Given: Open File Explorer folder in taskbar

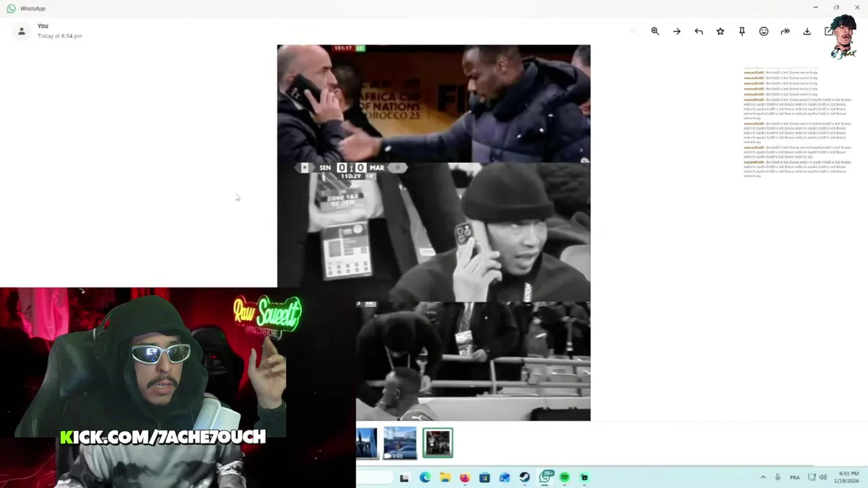Looking at the screenshot, I should click(x=445, y=478).
